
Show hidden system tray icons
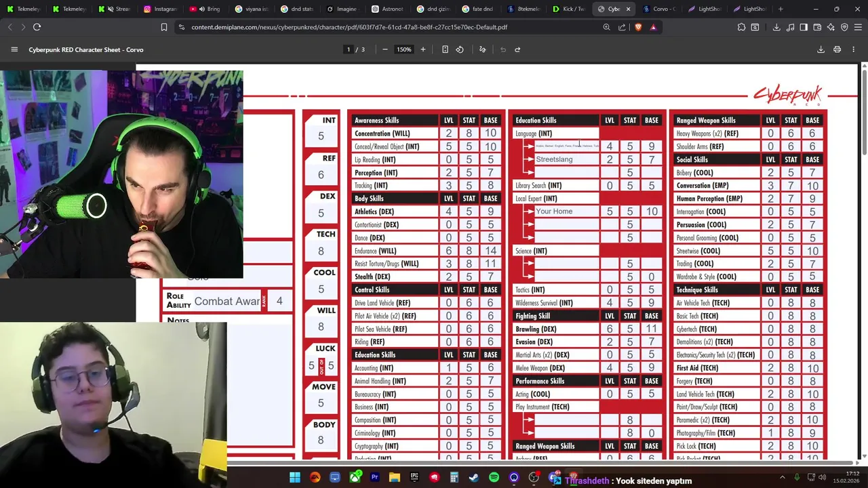[782, 477]
